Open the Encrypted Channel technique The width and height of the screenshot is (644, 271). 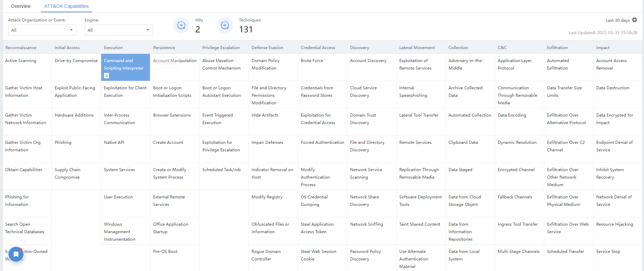[x=516, y=170]
